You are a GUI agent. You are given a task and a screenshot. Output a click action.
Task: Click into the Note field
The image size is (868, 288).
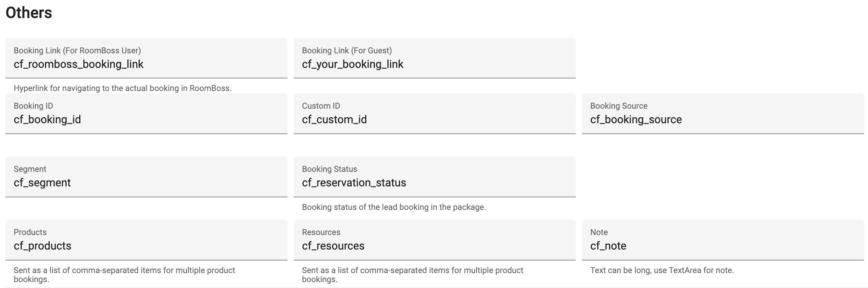[x=723, y=240]
